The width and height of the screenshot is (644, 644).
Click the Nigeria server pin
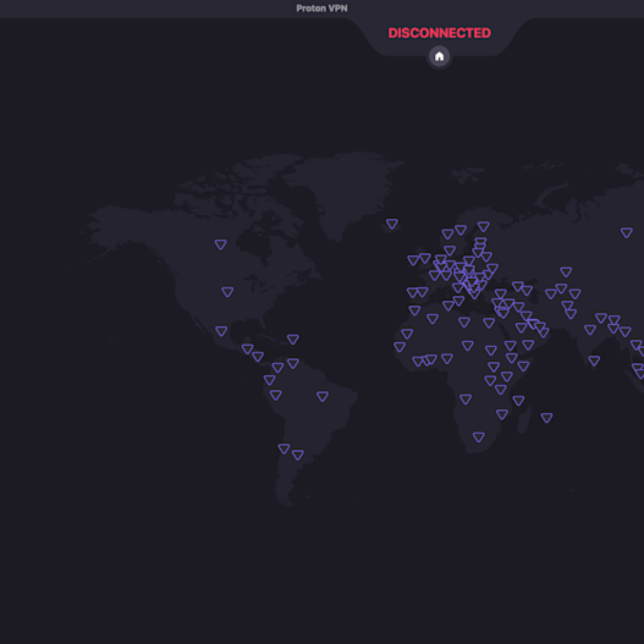(447, 359)
